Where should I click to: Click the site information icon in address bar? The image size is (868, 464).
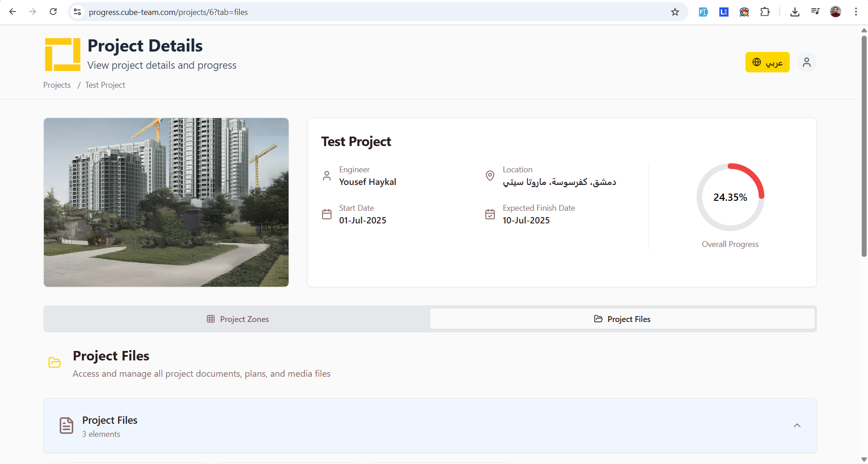tap(77, 12)
